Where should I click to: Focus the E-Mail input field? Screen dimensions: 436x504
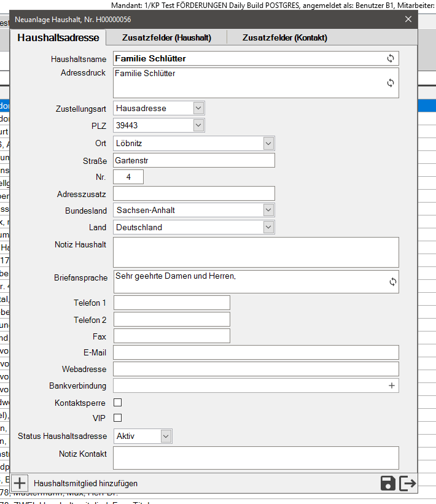[256, 352]
